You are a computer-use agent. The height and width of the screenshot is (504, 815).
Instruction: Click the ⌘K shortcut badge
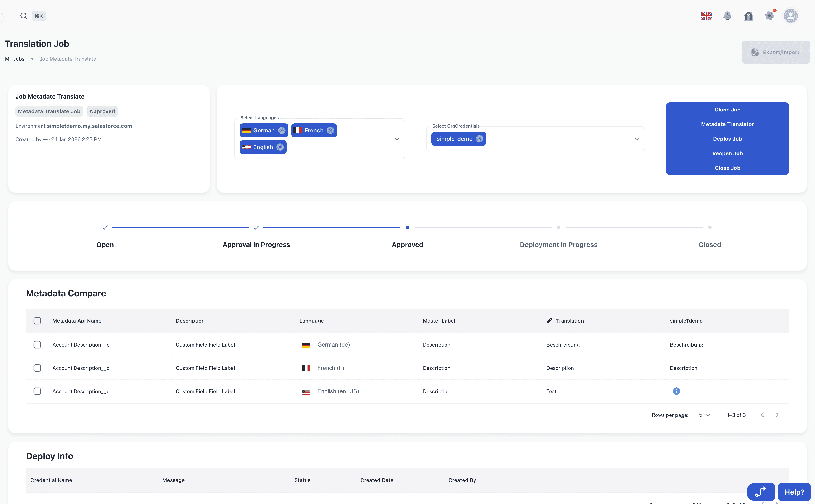click(39, 16)
